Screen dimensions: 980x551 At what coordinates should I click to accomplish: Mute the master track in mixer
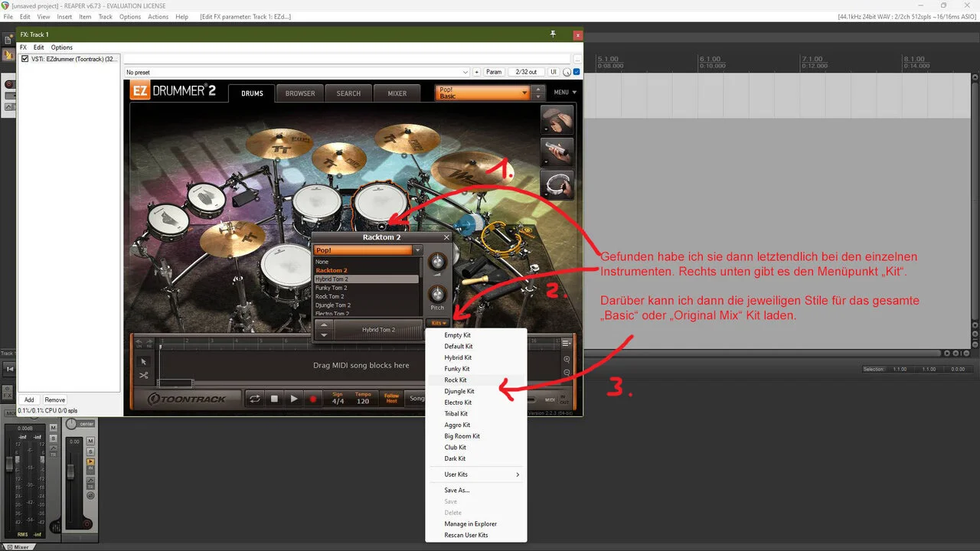[54, 428]
